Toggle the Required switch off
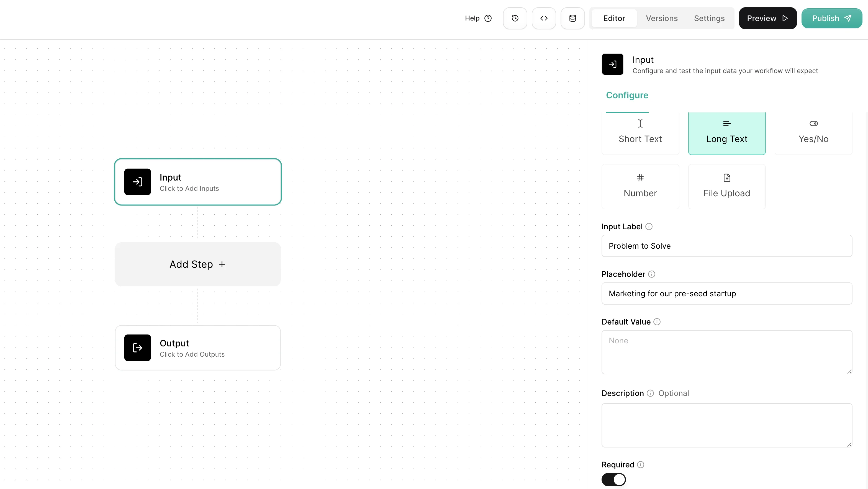 click(x=613, y=480)
